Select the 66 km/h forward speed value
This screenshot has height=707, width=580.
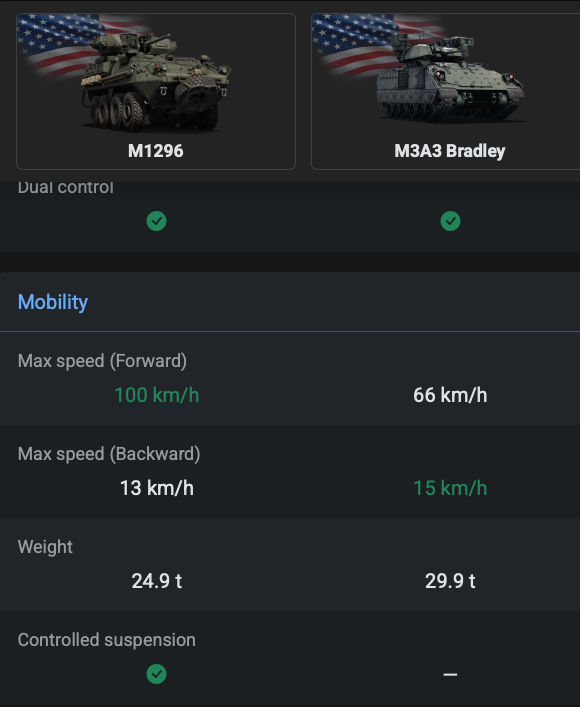coord(450,395)
